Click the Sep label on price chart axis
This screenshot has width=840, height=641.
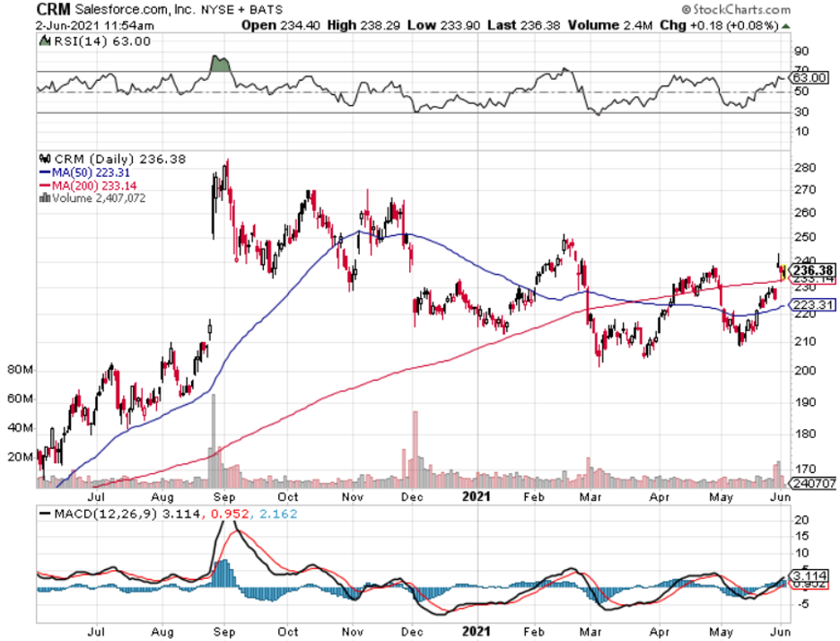[224, 496]
